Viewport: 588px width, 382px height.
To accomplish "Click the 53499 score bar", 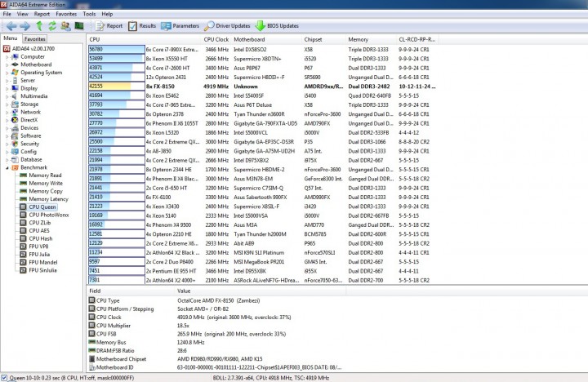I will tap(117, 59).
